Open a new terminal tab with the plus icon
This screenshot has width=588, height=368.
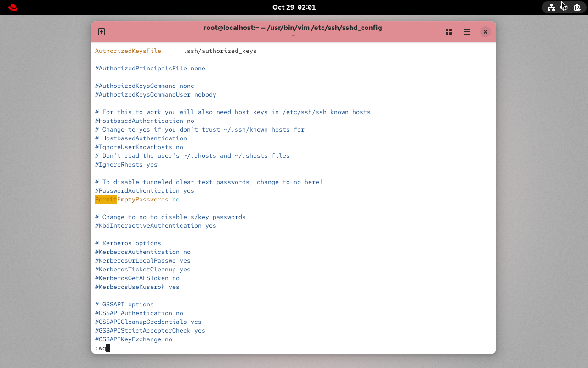pos(101,32)
